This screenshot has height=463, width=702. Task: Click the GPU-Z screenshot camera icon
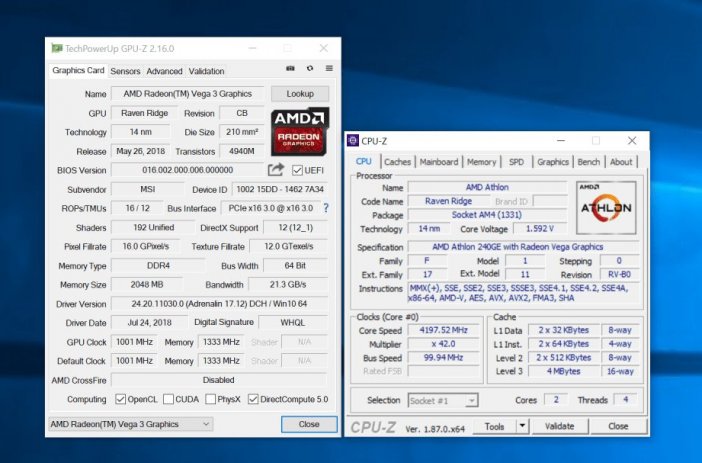pyautogui.click(x=291, y=69)
